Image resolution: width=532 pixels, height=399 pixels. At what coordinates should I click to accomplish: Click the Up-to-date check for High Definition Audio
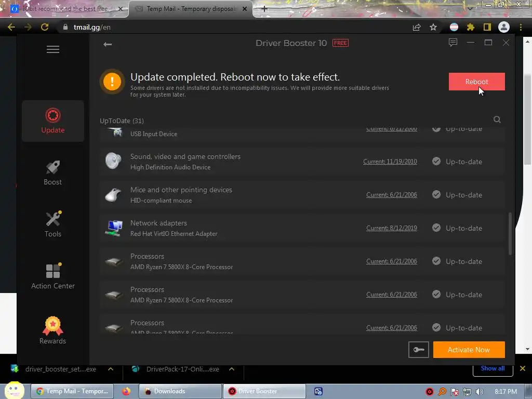[x=436, y=161]
